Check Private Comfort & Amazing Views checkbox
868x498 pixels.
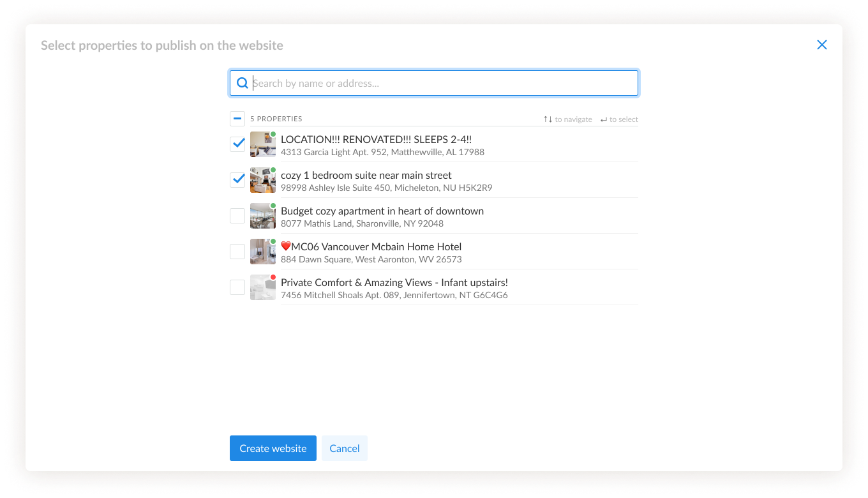click(237, 287)
